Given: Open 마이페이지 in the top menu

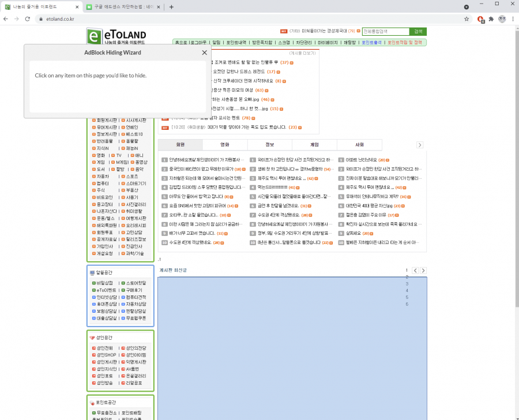Looking at the screenshot, I should tap(328, 42).
